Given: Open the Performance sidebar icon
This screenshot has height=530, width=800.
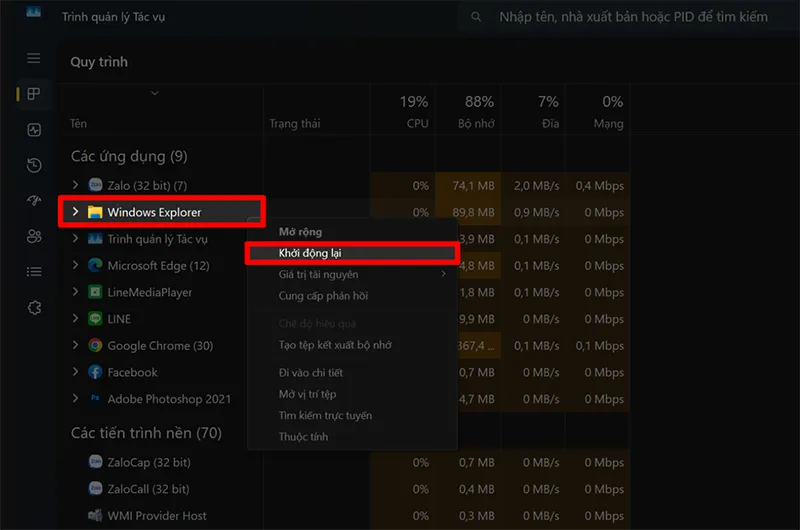Looking at the screenshot, I should 34,130.
